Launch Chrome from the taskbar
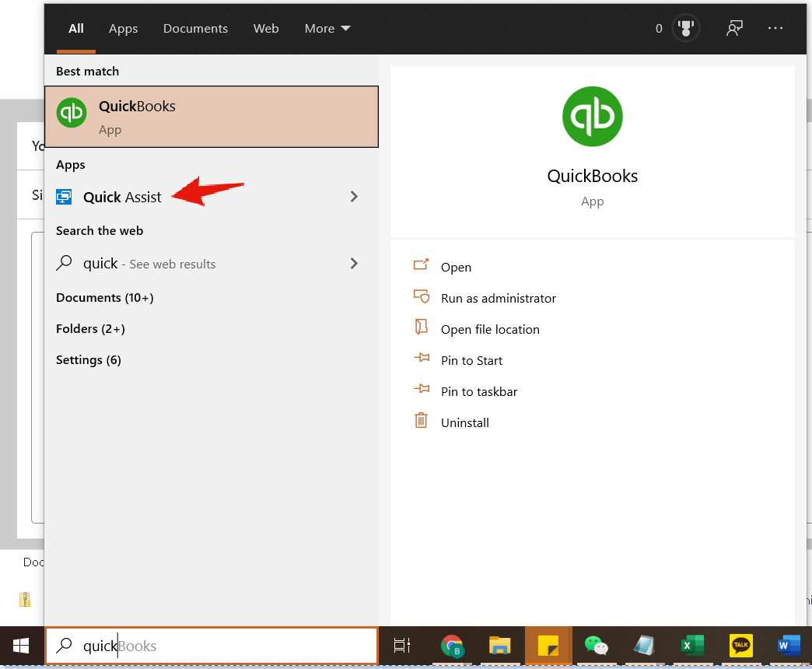The image size is (812, 669). pos(452,646)
